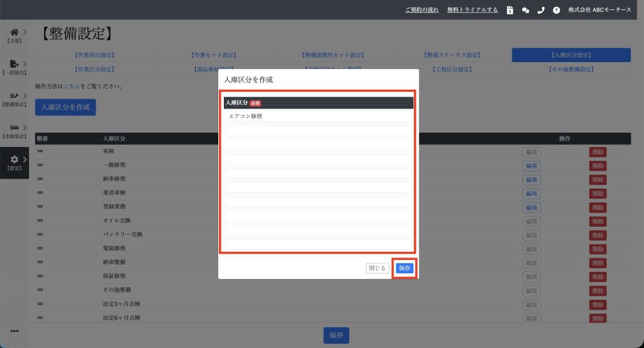The image size is (644, 348).
Task: Click the 一括抽出 export icon in sidebar
Action: tap(14, 64)
